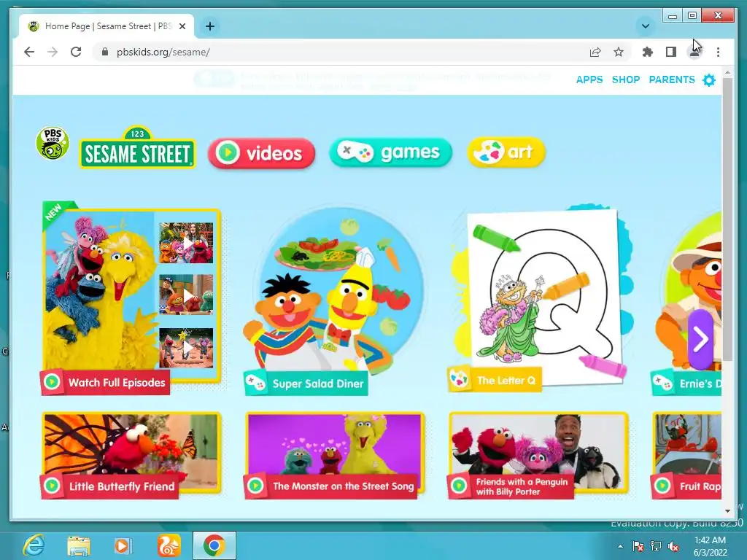The width and height of the screenshot is (747, 560).
Task: Click the muted volume tray icon
Action: (673, 546)
